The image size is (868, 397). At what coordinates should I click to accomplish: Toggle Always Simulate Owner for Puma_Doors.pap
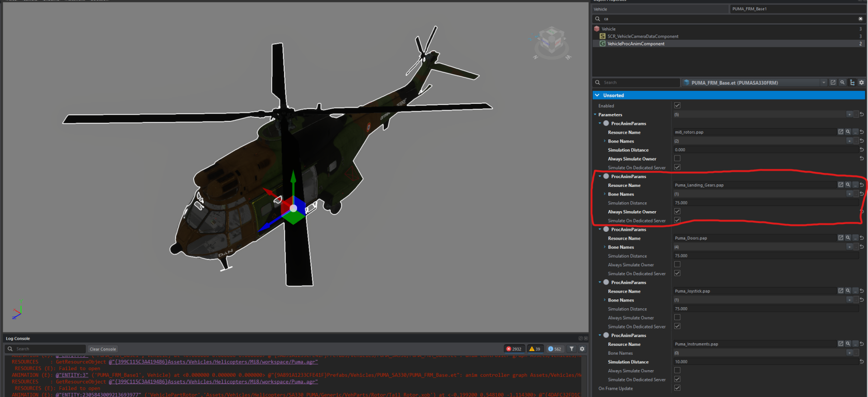pyautogui.click(x=677, y=265)
